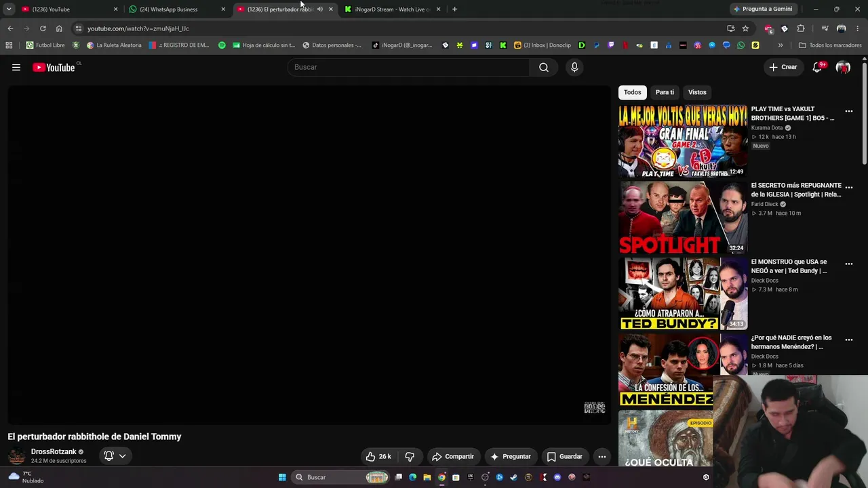Click the Chrome address bar URL
This screenshot has height=488, width=868.
point(138,28)
